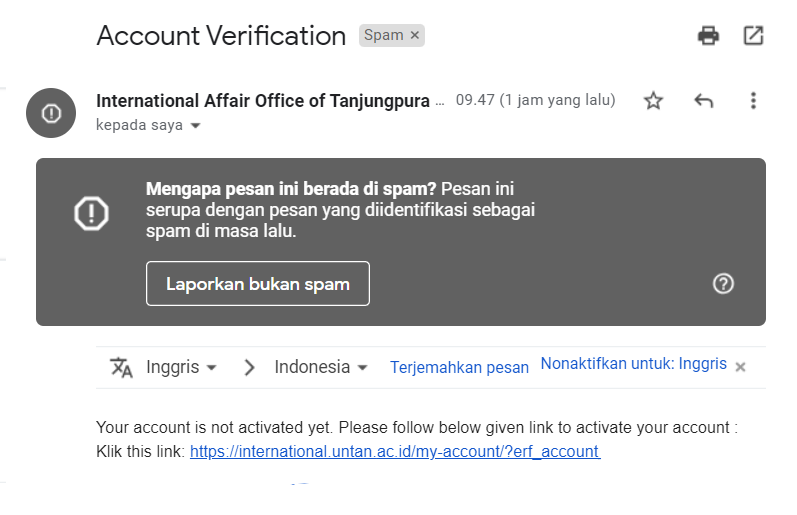This screenshot has height=515, width=797.
Task: Click 'Nonaktifkan untuk: Inggris' link
Action: tap(633, 364)
